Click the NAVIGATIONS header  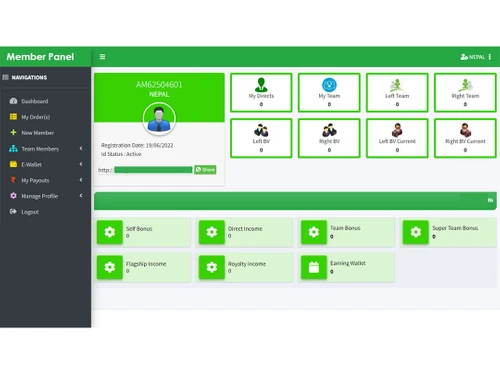[x=29, y=77]
